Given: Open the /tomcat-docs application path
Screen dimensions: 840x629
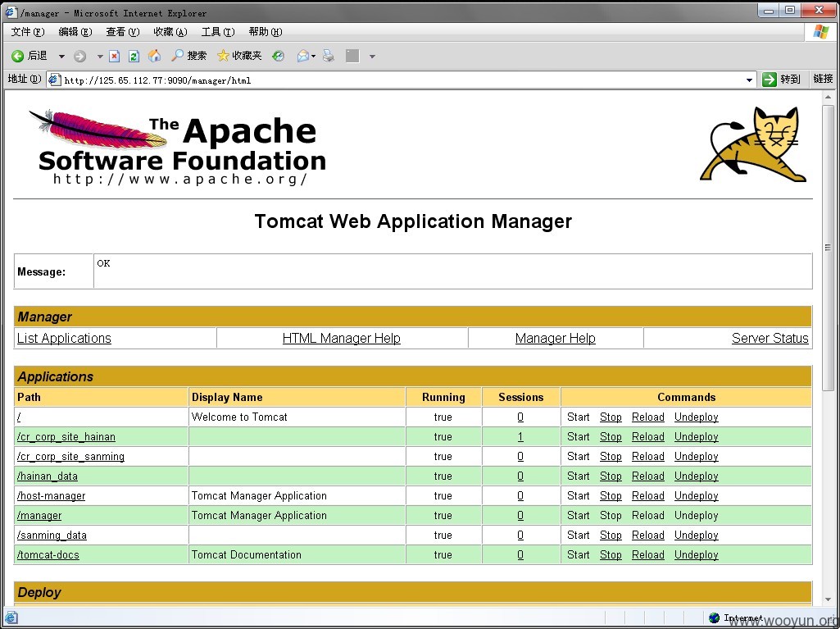Looking at the screenshot, I should point(48,555).
